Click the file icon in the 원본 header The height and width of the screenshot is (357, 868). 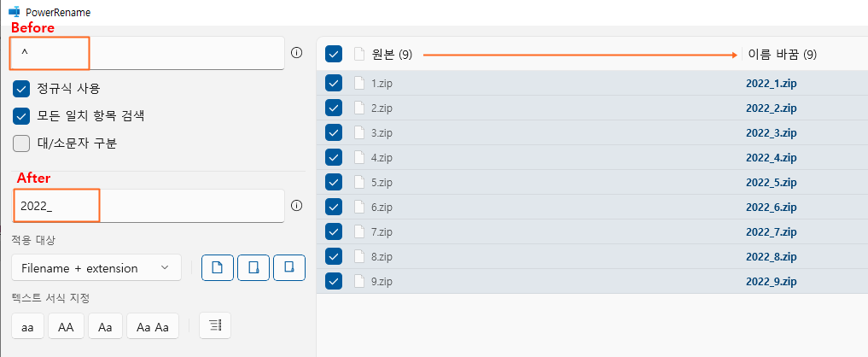coord(359,54)
